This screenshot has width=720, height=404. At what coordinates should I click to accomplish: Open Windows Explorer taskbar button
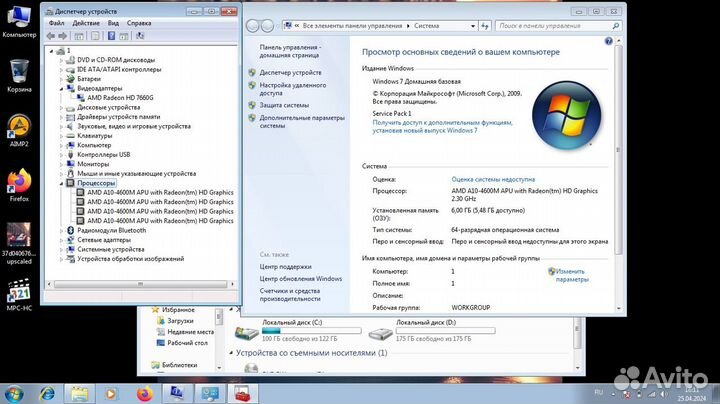coord(79,394)
